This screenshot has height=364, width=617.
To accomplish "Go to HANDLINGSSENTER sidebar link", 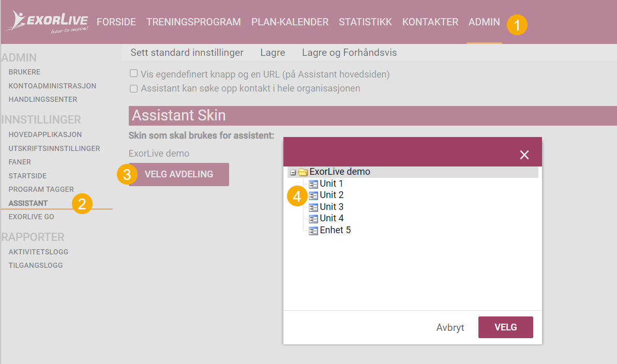I will click(x=43, y=100).
